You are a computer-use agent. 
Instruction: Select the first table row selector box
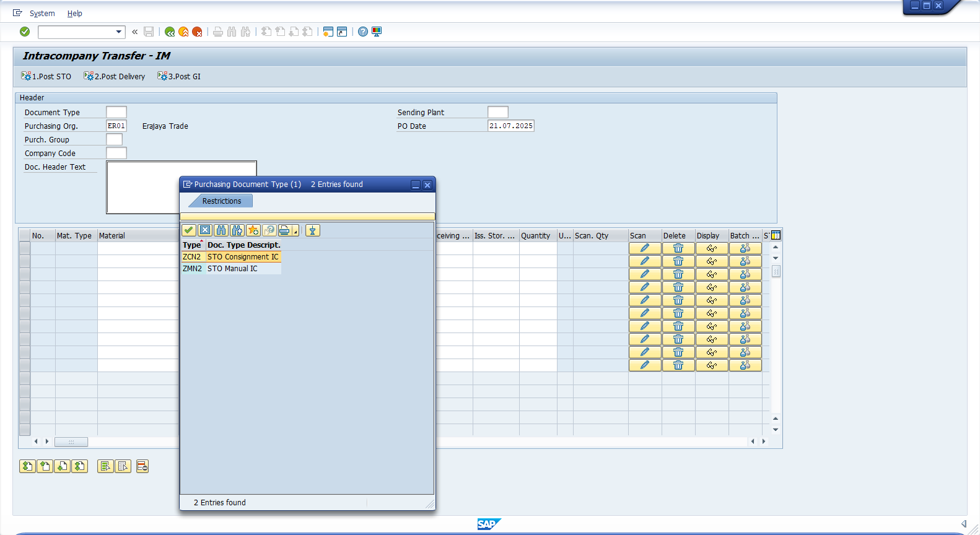click(25, 248)
